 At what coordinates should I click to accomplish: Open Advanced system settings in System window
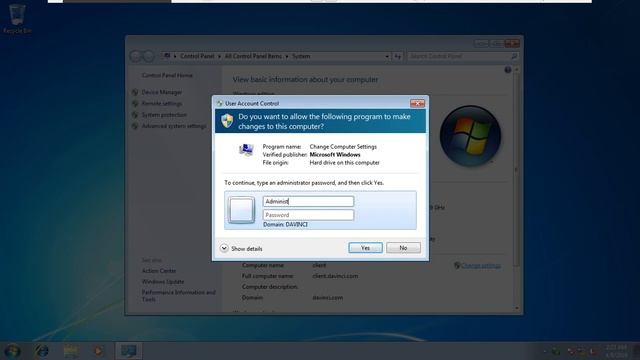[173, 126]
